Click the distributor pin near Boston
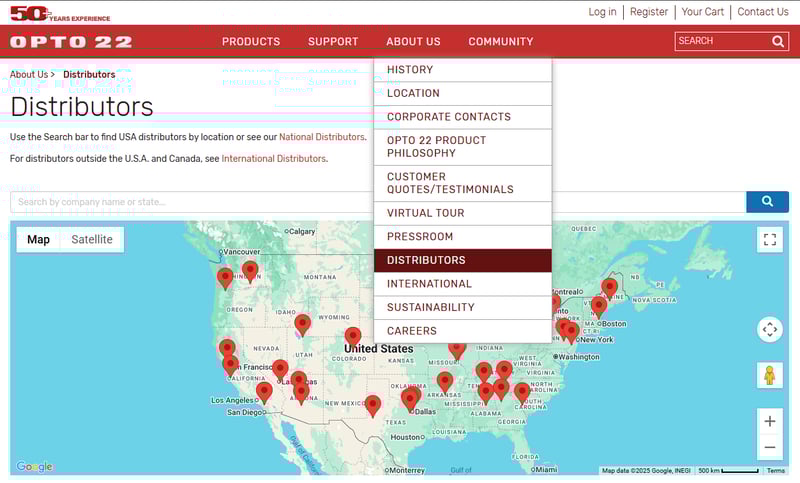 (598, 307)
